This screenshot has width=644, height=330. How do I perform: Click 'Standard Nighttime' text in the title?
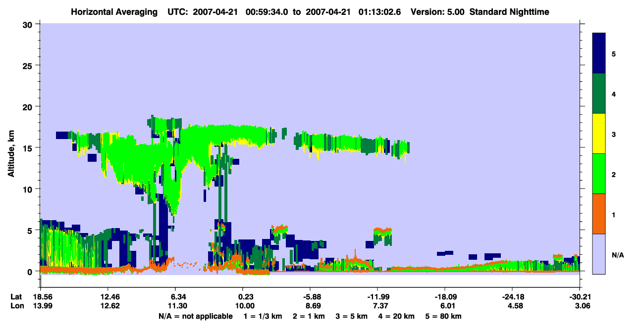[509, 12]
